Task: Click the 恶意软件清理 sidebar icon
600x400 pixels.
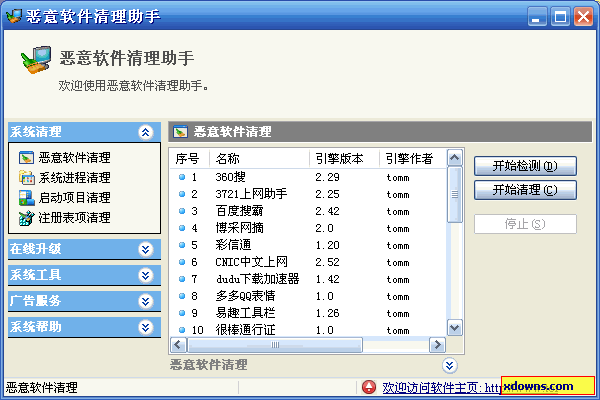Action: [x=26, y=157]
